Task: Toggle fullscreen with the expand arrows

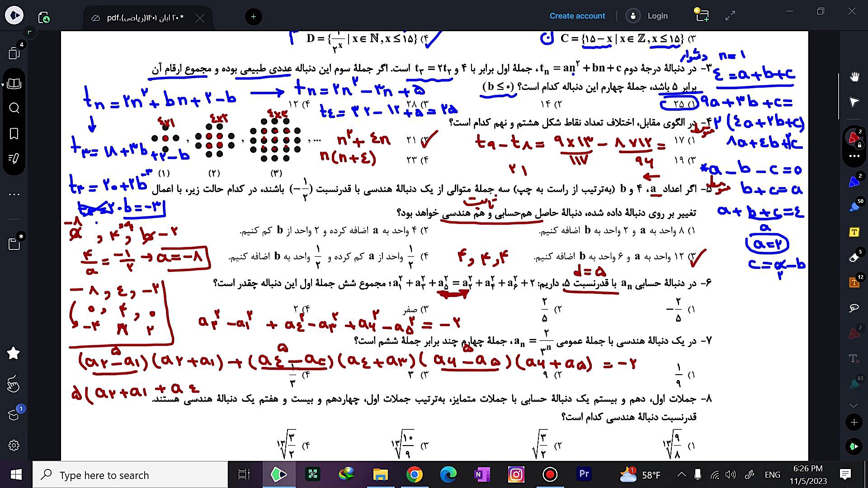Action: [x=730, y=16]
